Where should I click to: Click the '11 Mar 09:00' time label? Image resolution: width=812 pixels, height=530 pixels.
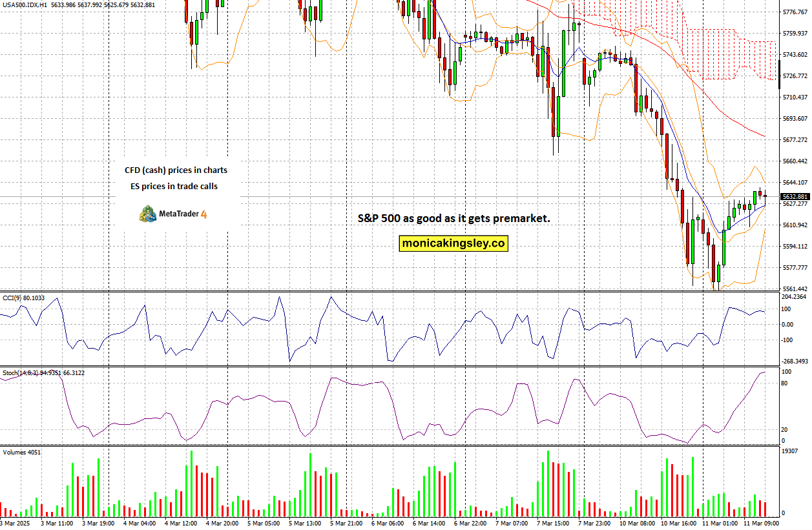[x=760, y=523]
